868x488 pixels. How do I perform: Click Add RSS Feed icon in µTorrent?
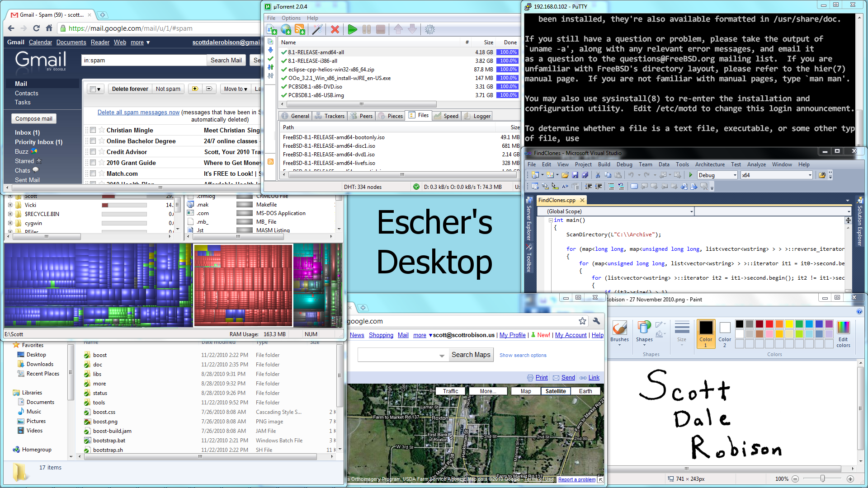[300, 30]
